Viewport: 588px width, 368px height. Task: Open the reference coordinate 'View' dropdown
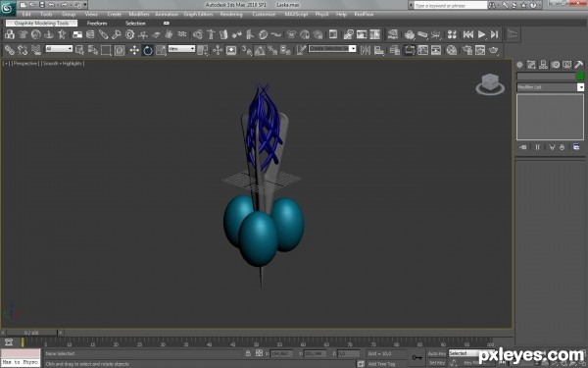tap(181, 48)
